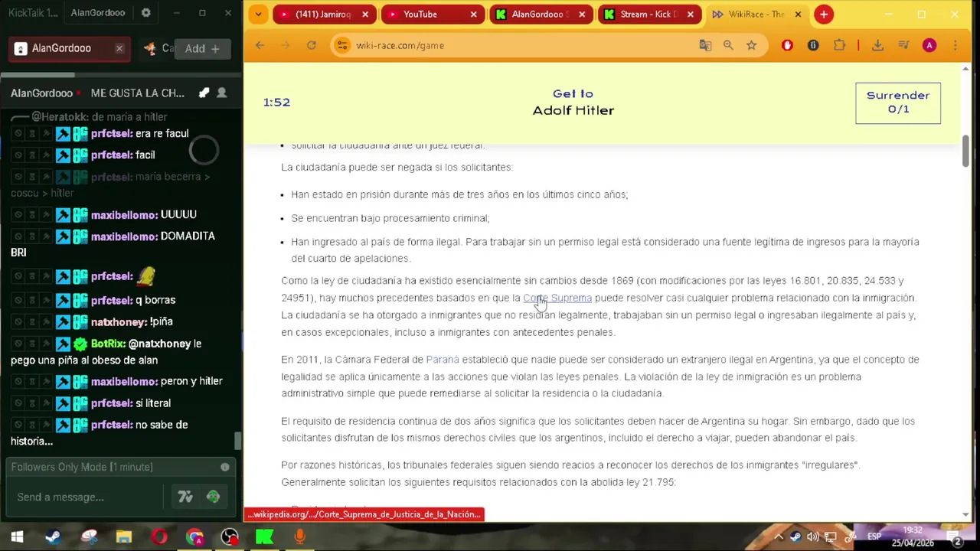Click the WikiRace page vertical scrollbar

(965, 151)
